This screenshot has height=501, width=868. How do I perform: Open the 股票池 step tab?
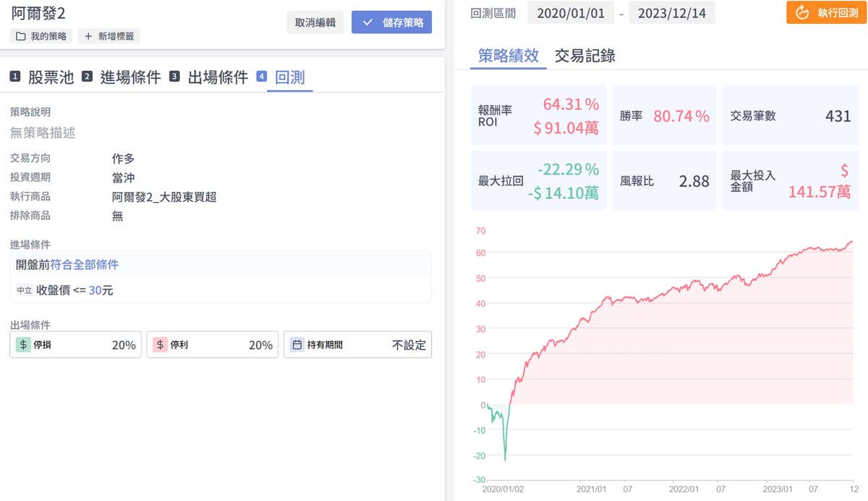pyautogui.click(x=51, y=77)
